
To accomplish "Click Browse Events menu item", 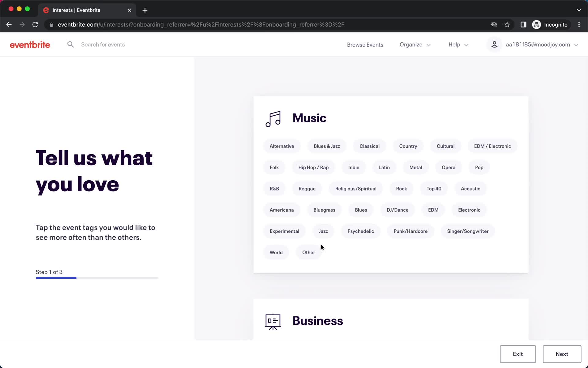I will tap(365, 44).
